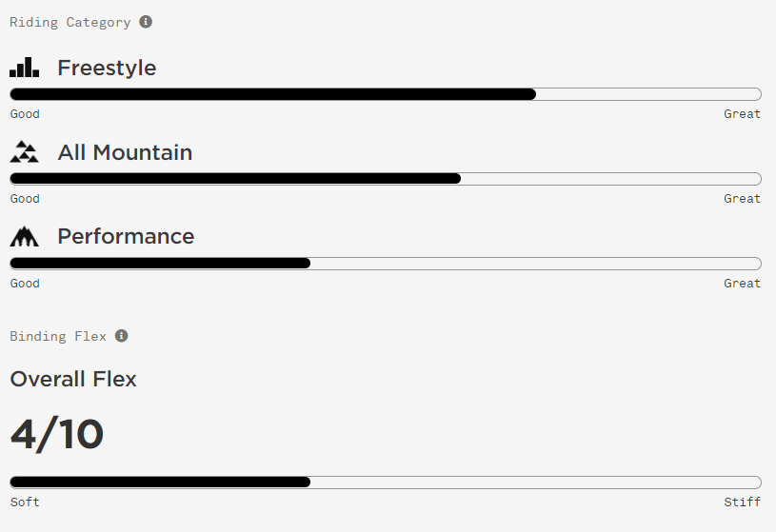Click the Freestyle rating bar

(386, 94)
